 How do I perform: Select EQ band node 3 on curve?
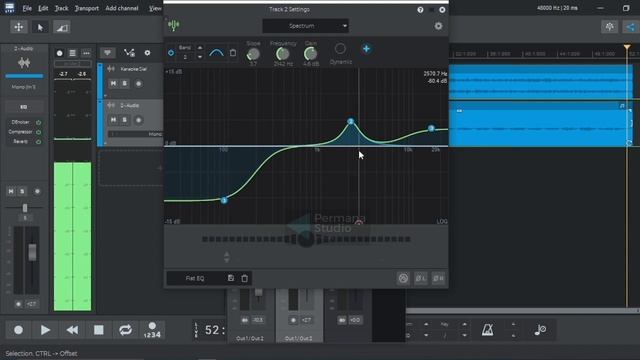[431, 128]
